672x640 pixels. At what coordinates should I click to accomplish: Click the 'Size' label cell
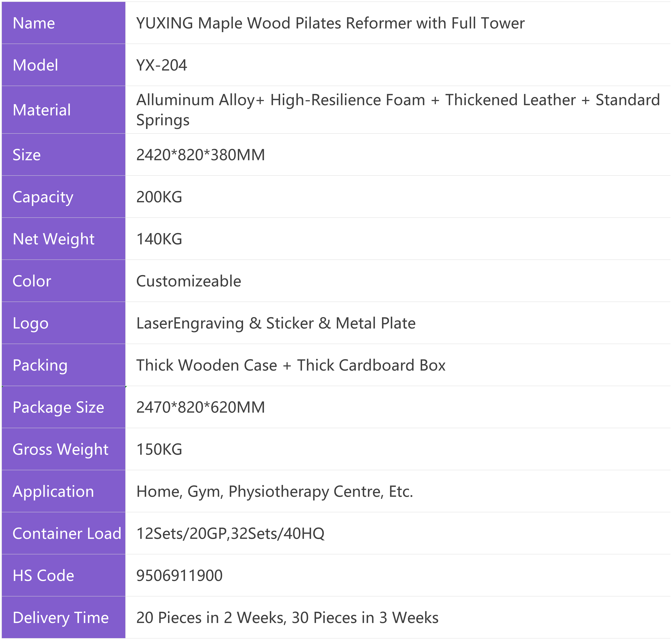[64, 155]
